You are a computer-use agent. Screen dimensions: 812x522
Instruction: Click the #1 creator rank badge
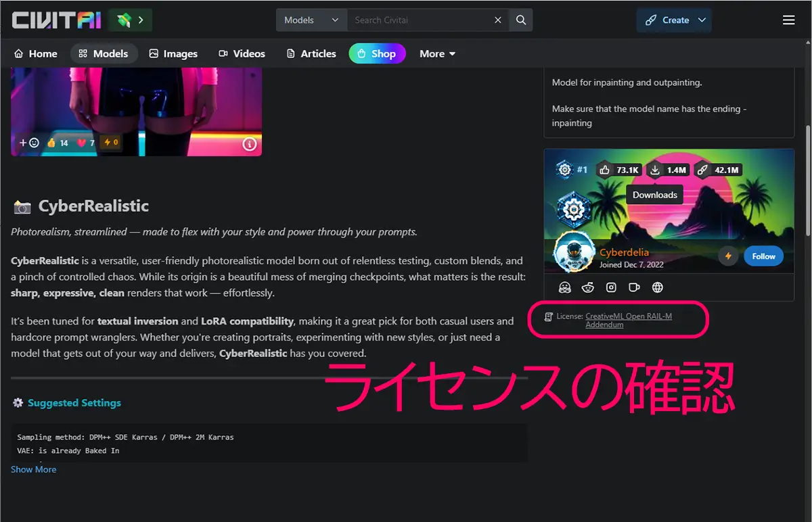pyautogui.click(x=572, y=169)
